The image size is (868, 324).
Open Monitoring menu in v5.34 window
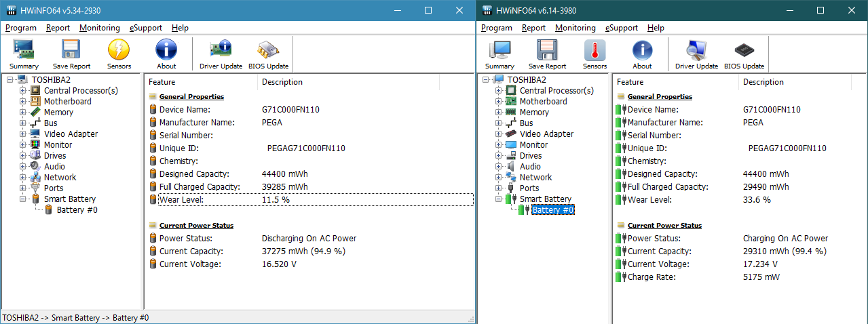click(99, 28)
